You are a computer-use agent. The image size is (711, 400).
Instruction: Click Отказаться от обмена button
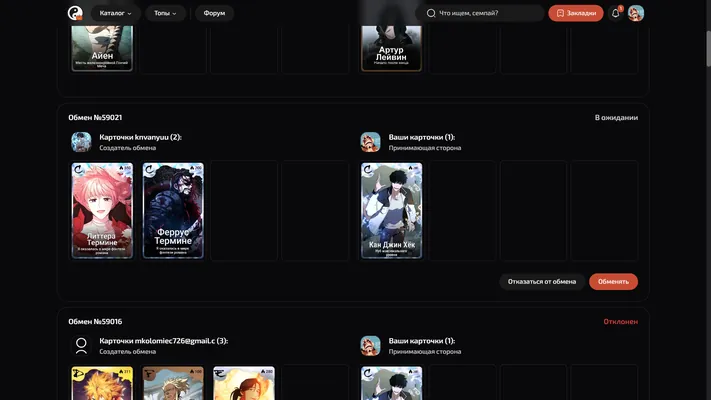(542, 282)
